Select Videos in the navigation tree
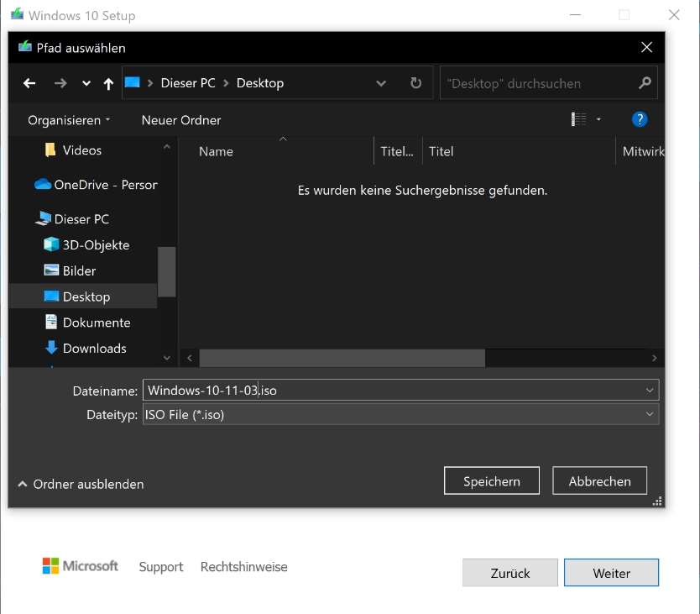Image resolution: width=700 pixels, height=614 pixels. 82,150
